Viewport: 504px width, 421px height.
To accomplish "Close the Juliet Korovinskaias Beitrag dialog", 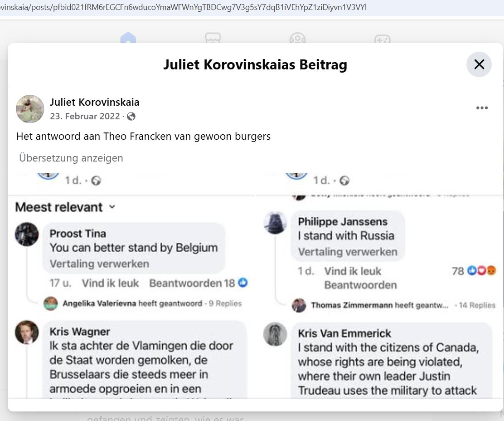I will pyautogui.click(x=479, y=64).
